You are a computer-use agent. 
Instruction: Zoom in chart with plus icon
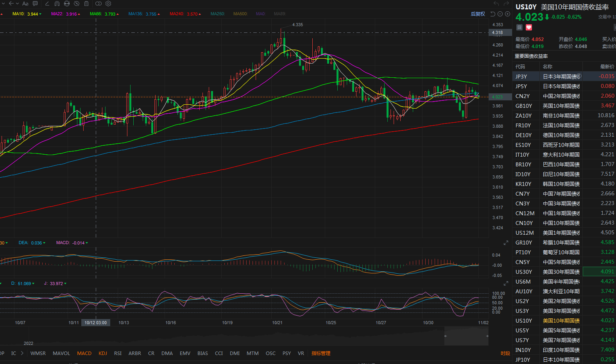507,14
